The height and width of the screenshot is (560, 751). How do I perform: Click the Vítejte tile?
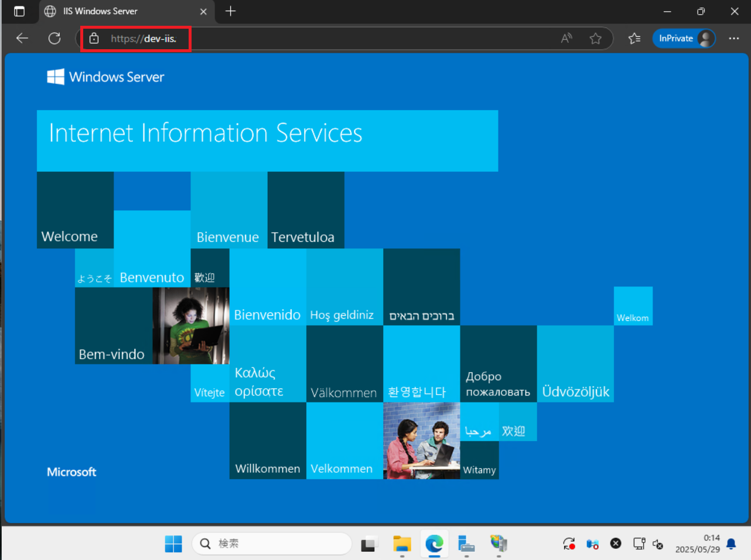[x=210, y=383]
